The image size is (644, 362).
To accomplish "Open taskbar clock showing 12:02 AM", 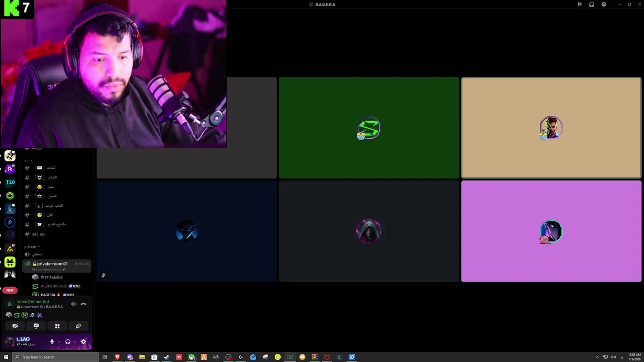I will [633, 357].
